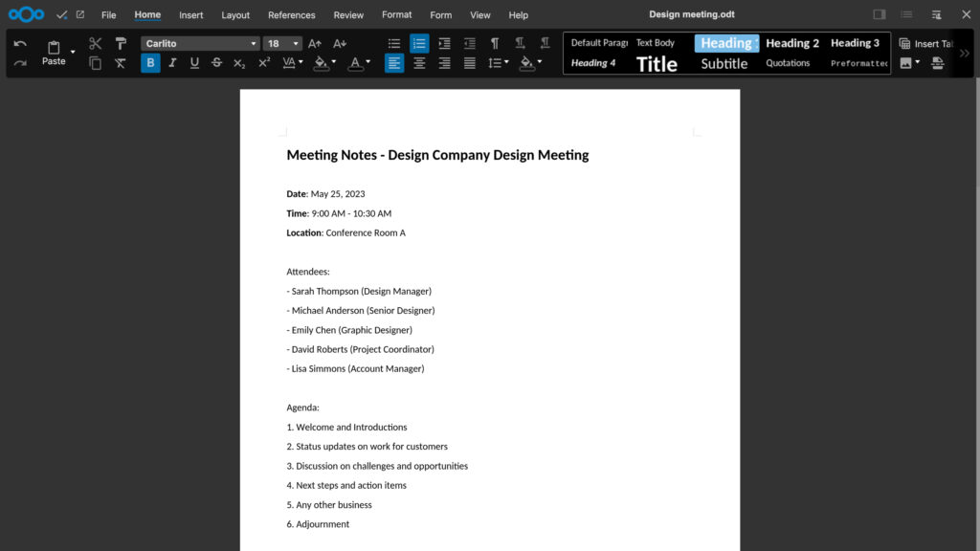Apply the Text Body style

click(655, 42)
